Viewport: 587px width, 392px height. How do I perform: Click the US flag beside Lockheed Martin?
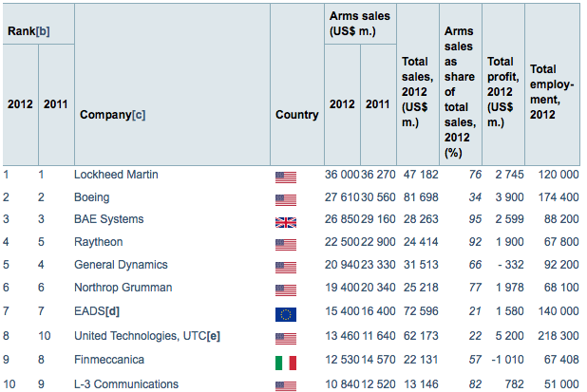coord(285,176)
